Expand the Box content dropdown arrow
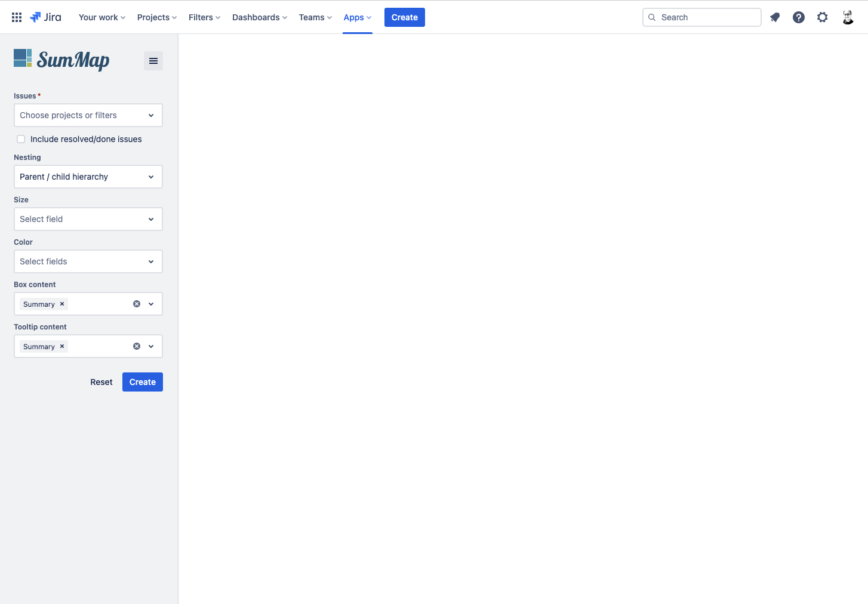Viewport: 868px width, 604px height. [x=151, y=304]
